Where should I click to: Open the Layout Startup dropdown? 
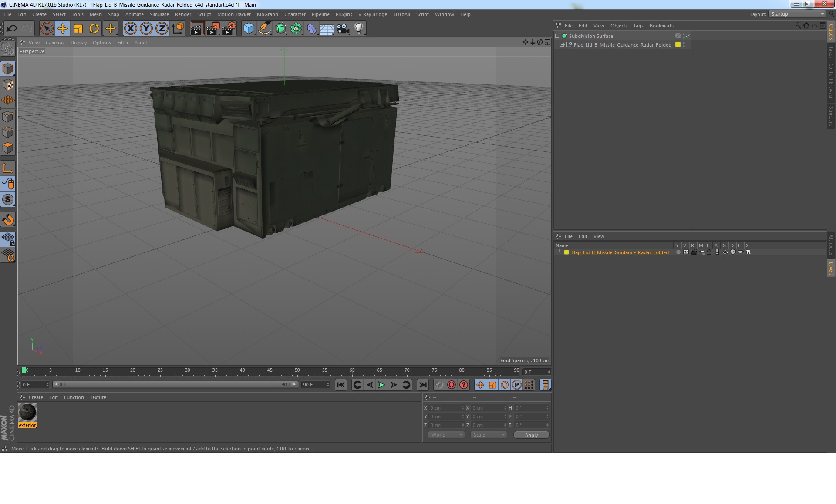click(797, 14)
